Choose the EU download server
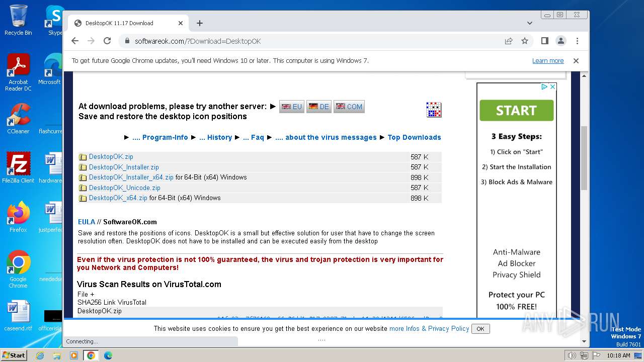 tap(292, 107)
